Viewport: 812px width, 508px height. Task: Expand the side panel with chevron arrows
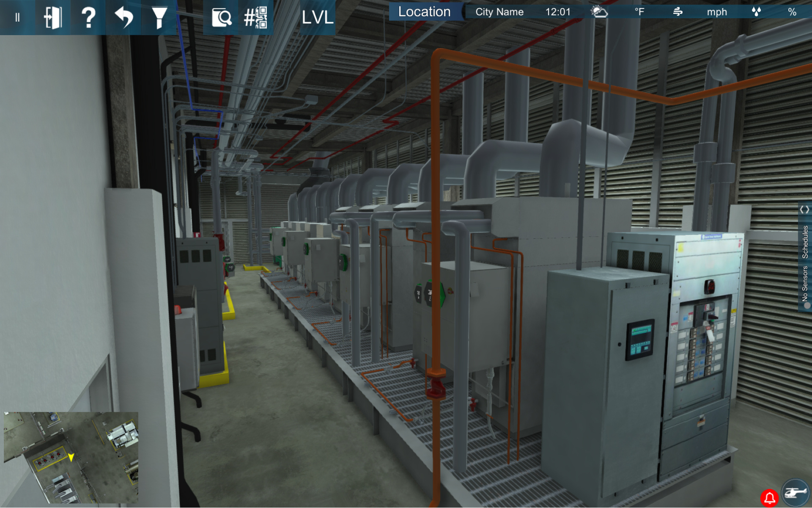[x=804, y=210]
